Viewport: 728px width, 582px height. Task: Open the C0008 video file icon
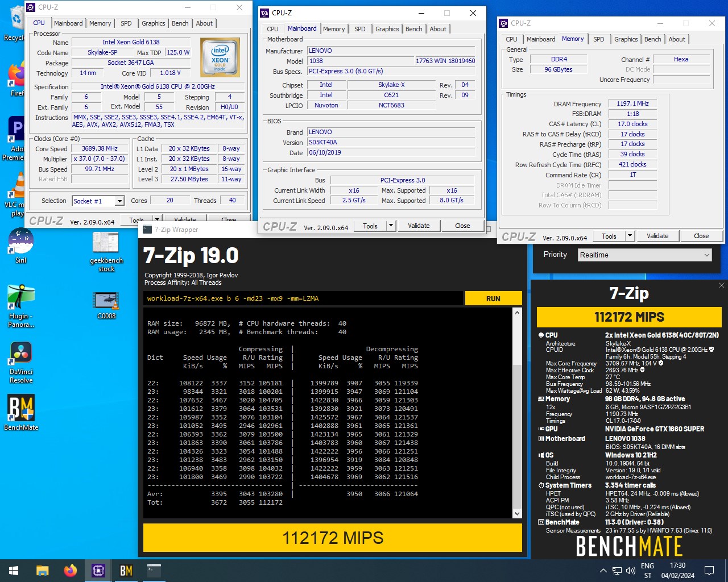tap(106, 305)
